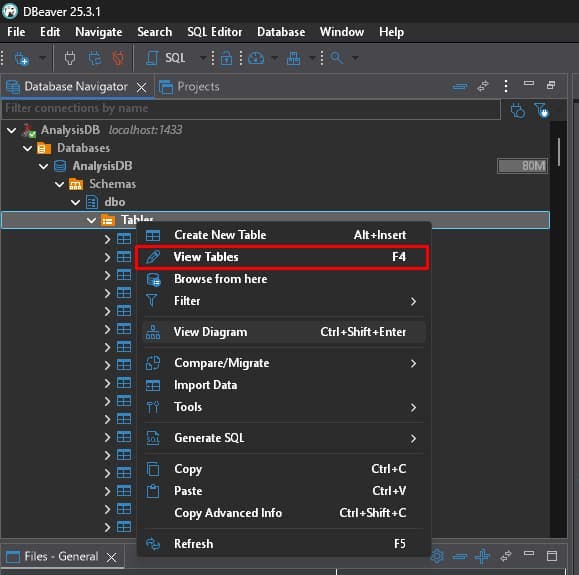Screen dimensions: 579x575
Task: Restore the Database Navigator panel size
Action: [551, 85]
